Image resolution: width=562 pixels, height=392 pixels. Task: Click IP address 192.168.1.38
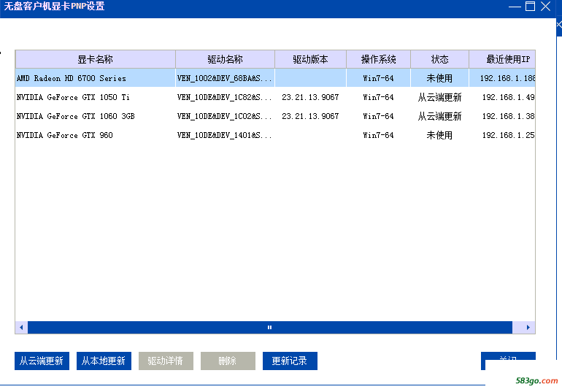508,116
